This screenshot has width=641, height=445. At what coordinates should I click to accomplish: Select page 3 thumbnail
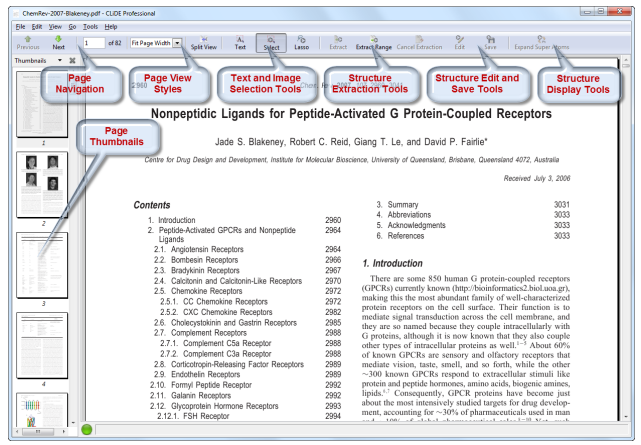click(x=42, y=265)
